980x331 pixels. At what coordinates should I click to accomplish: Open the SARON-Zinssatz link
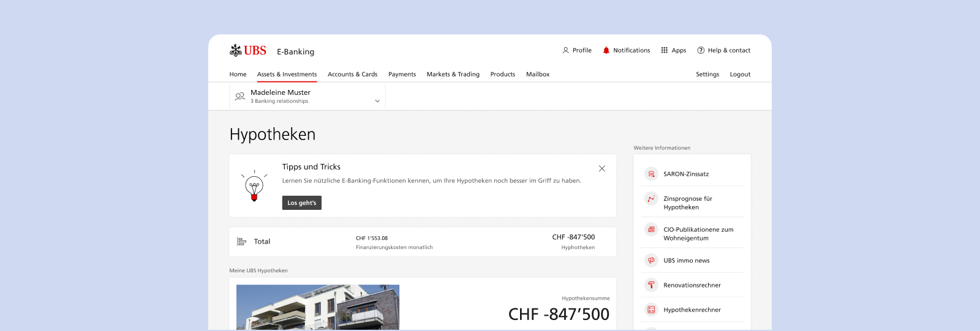coord(686,174)
